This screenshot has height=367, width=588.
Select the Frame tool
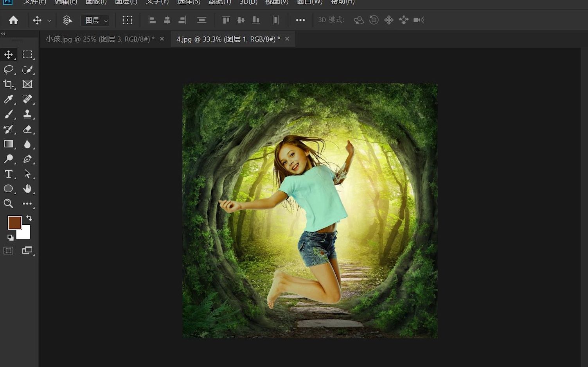pos(27,84)
